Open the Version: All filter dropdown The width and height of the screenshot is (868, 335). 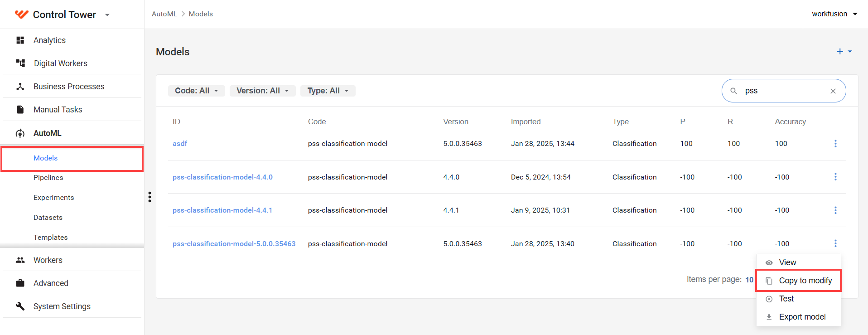click(263, 91)
